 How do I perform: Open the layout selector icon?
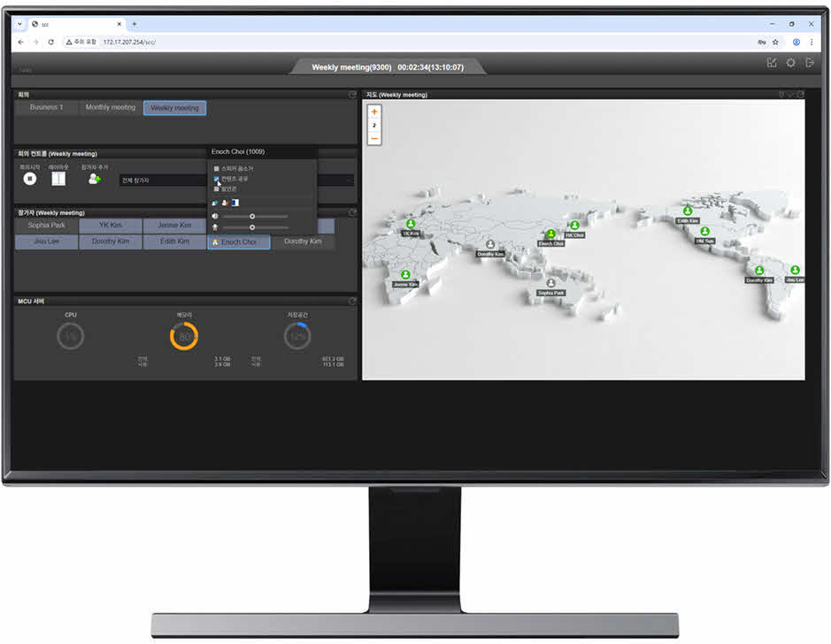tap(58, 179)
